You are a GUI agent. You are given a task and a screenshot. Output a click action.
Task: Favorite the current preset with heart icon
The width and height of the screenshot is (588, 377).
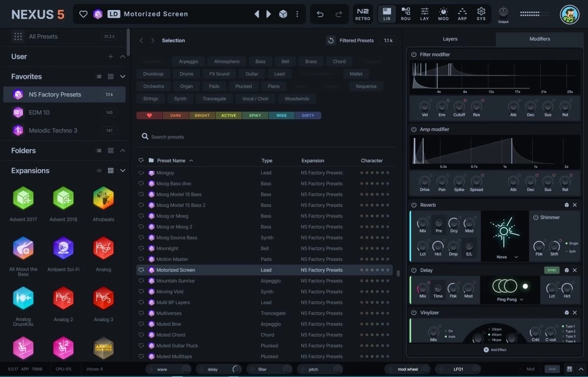[83, 14]
